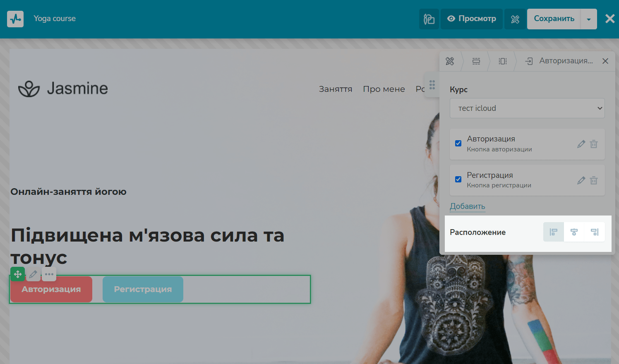Edit the Регистрация button via the pencil icon
This screenshot has height=364, width=619.
[581, 180]
